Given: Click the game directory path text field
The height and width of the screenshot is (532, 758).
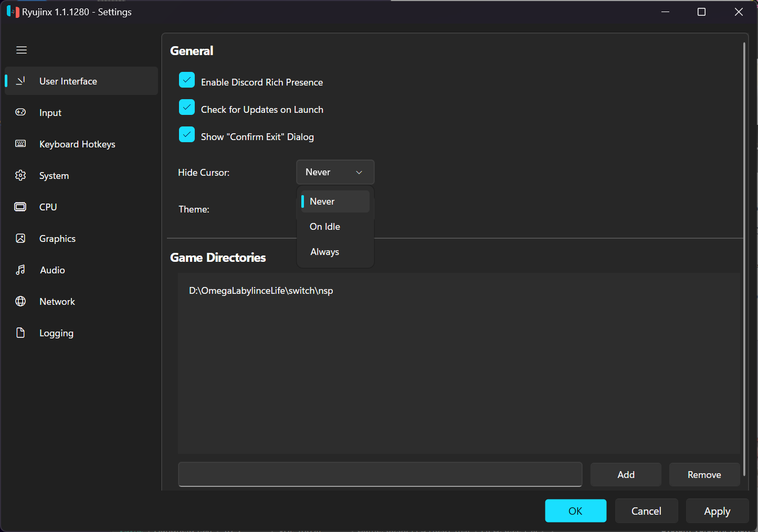Looking at the screenshot, I should [x=380, y=474].
